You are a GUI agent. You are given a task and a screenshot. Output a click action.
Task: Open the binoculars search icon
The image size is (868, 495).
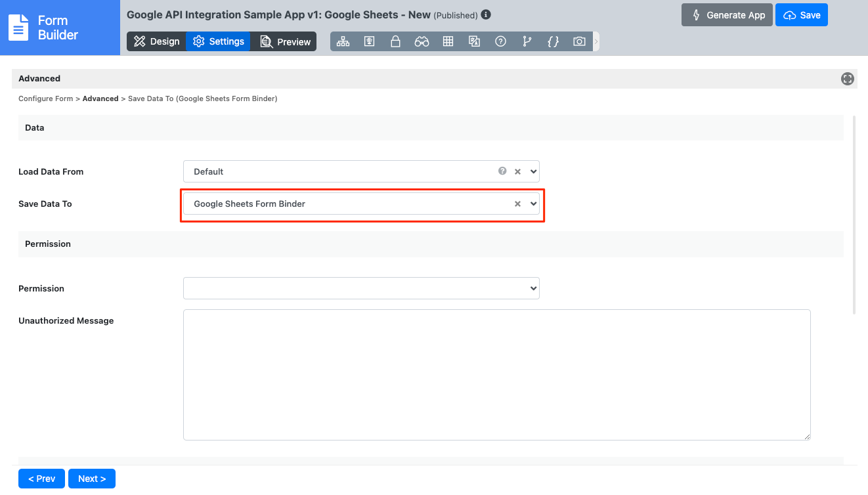[422, 41]
